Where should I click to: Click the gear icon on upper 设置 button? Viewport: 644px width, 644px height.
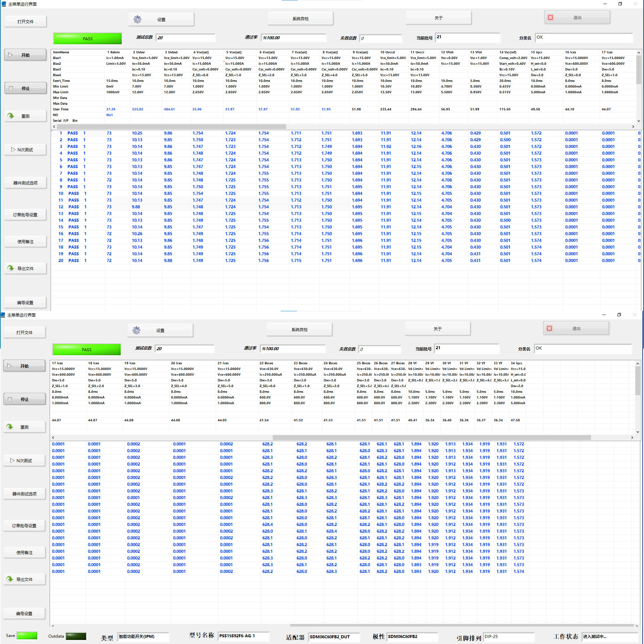pos(138,19)
